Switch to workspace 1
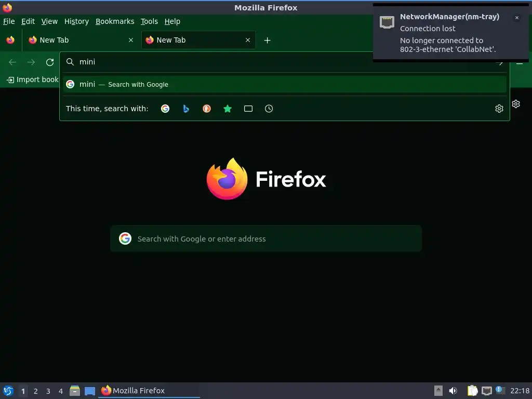 tap(23, 391)
